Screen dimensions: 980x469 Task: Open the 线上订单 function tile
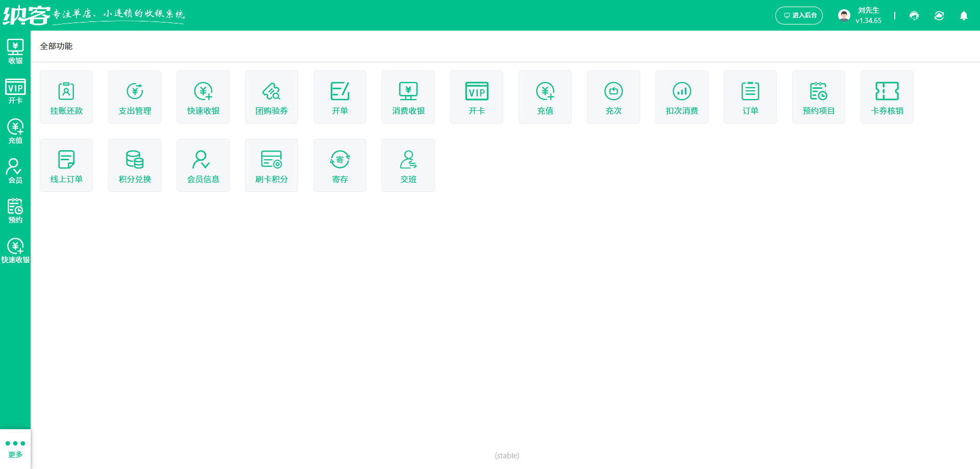pyautogui.click(x=66, y=165)
